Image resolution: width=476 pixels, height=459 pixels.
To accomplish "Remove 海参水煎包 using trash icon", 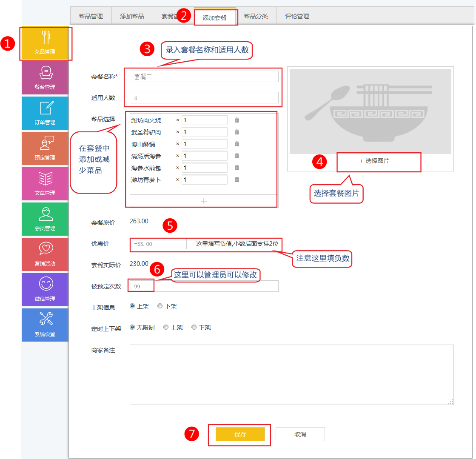I will click(x=237, y=168).
